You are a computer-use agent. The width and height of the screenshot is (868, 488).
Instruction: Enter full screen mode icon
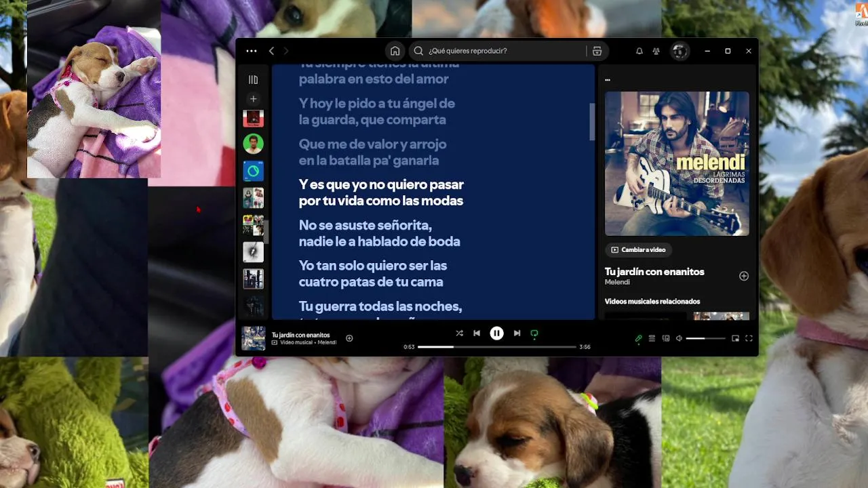coord(749,338)
